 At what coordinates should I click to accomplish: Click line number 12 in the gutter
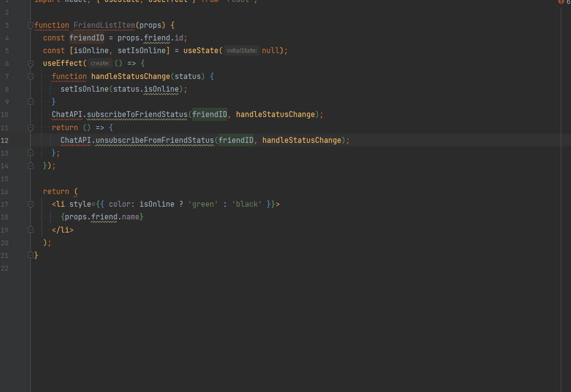coord(5,140)
